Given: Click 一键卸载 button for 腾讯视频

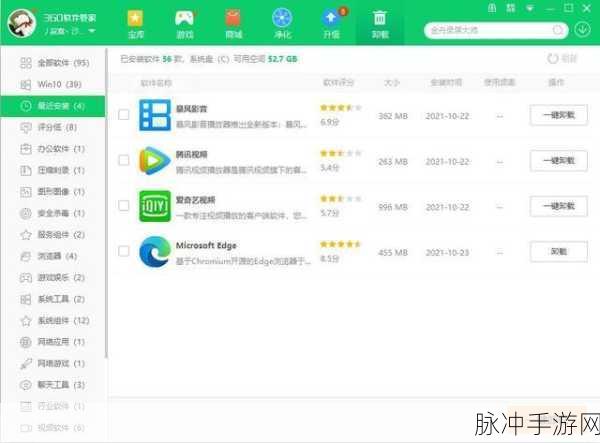Looking at the screenshot, I should pyautogui.click(x=559, y=161).
